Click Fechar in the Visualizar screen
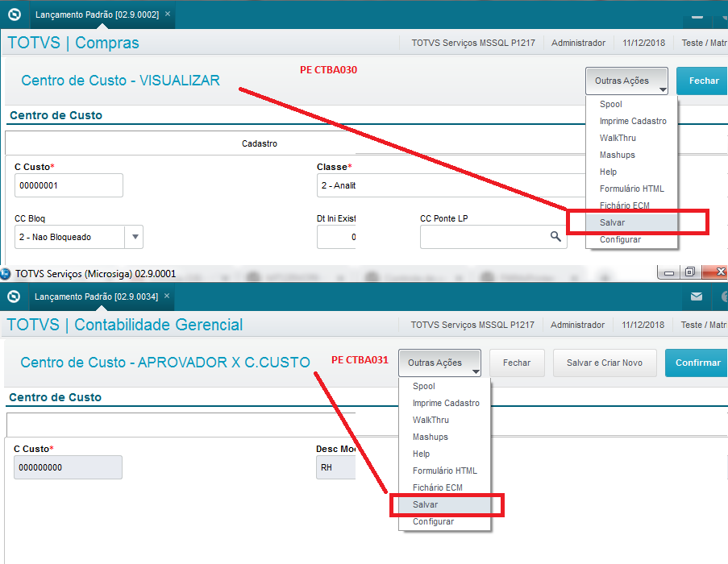 pos(703,81)
